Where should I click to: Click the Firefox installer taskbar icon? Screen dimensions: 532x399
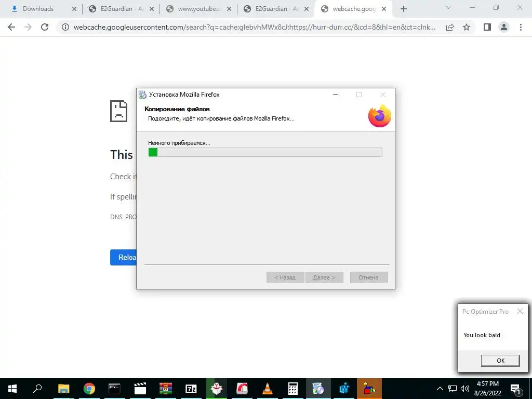pos(318,389)
